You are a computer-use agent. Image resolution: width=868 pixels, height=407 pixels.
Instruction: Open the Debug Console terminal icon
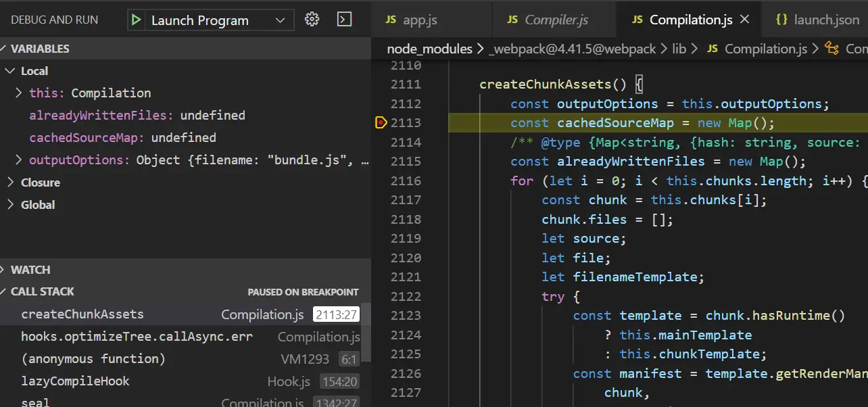[345, 20]
